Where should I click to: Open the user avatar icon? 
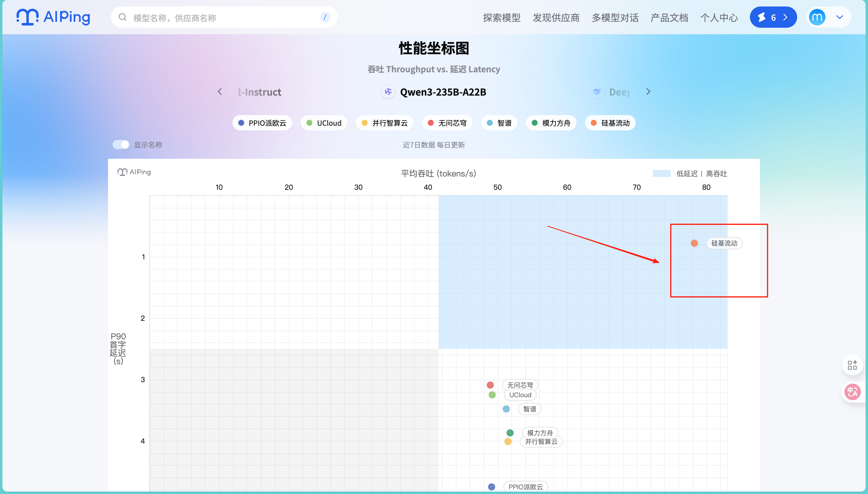click(817, 17)
